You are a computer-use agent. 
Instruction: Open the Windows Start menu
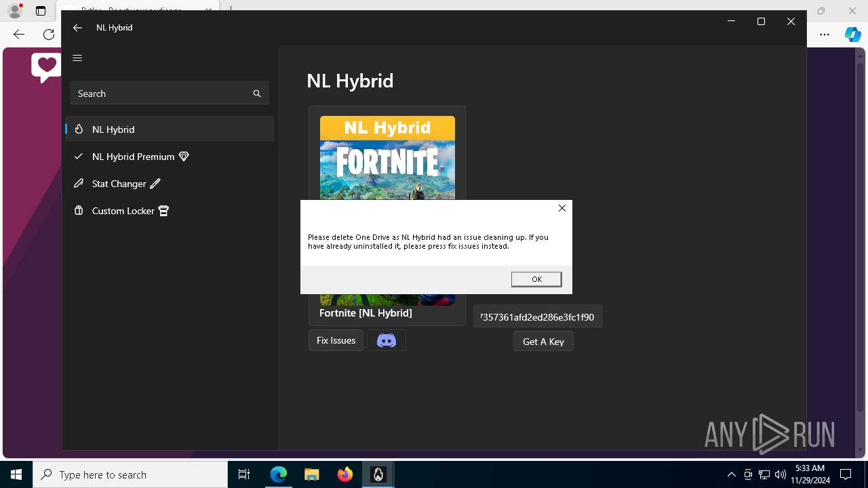click(16, 474)
